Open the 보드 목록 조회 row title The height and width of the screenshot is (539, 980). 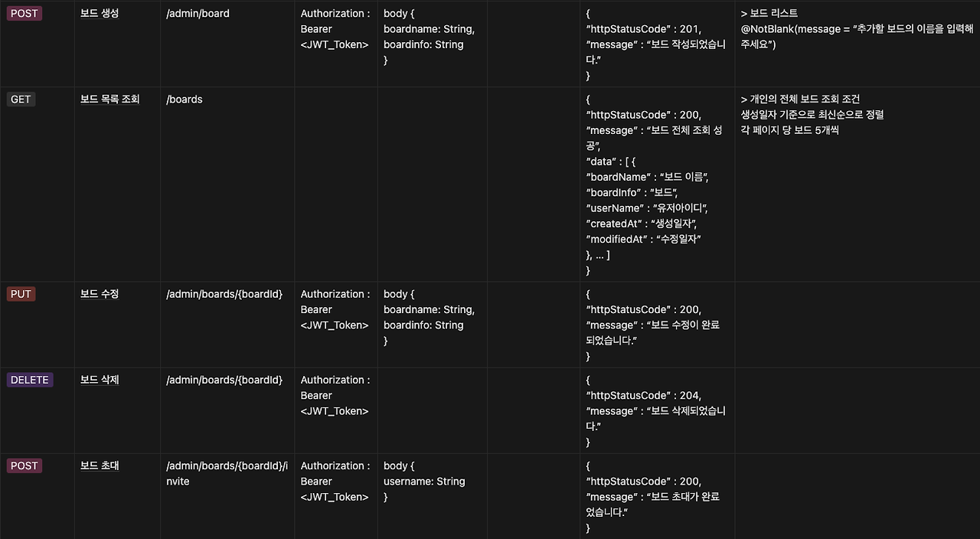tap(110, 99)
